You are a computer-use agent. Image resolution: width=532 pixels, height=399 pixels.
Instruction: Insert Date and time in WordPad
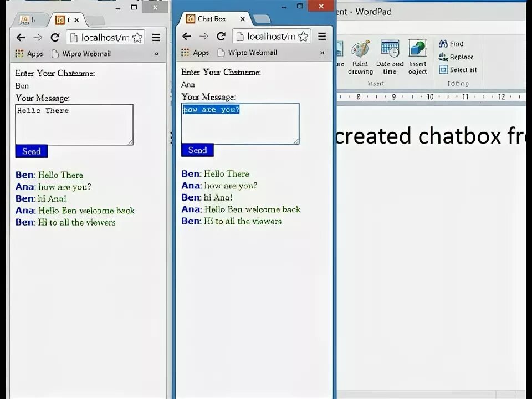tap(390, 57)
